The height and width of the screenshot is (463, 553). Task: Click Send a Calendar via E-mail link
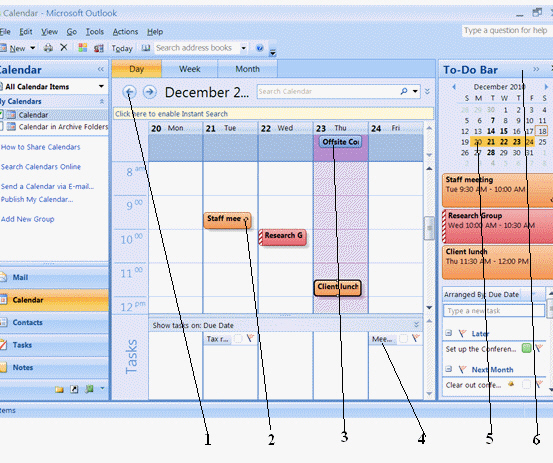point(48,186)
